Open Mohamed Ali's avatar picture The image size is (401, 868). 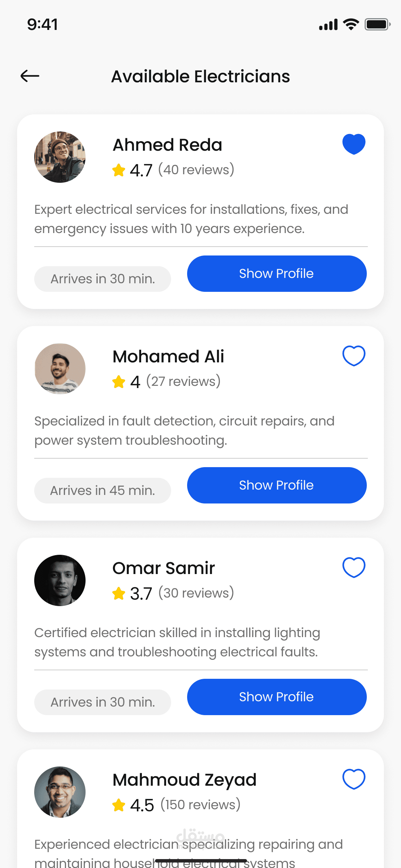tap(60, 369)
